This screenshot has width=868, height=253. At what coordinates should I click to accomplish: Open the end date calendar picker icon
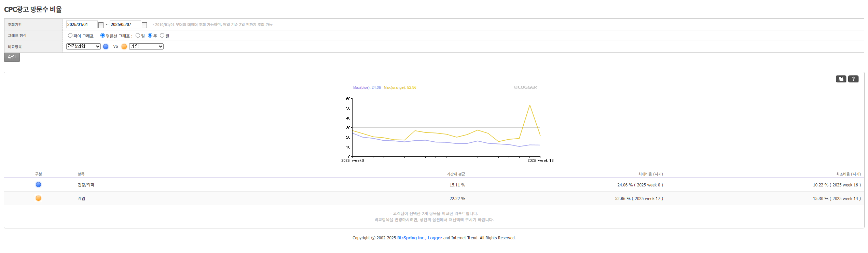point(144,25)
